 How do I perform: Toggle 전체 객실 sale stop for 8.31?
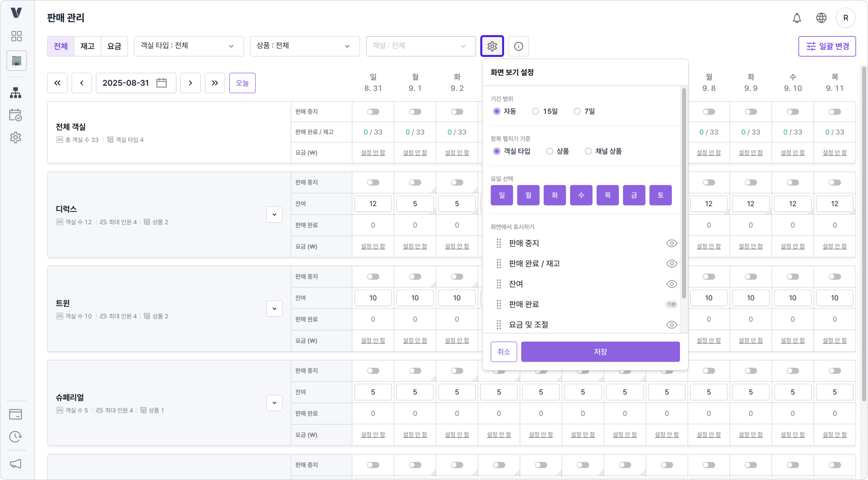pos(373,112)
